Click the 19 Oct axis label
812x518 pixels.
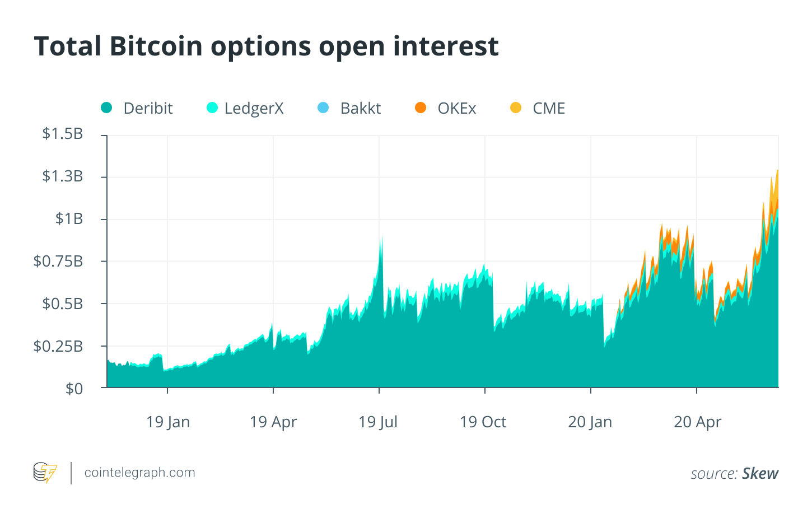[483, 422]
